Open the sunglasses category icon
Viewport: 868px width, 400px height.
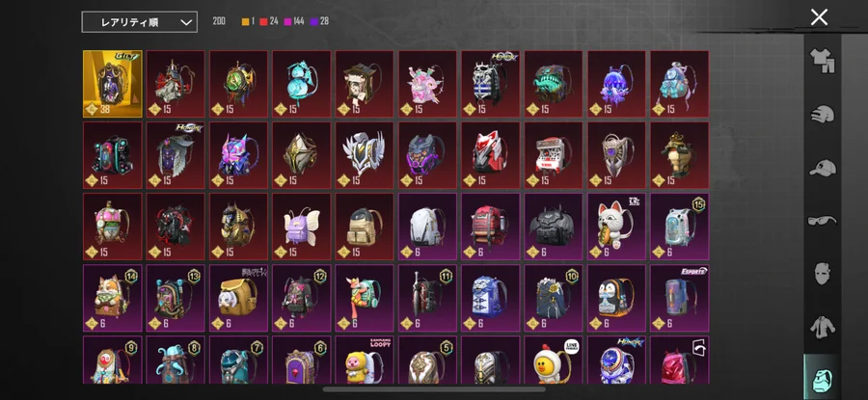pos(823,221)
